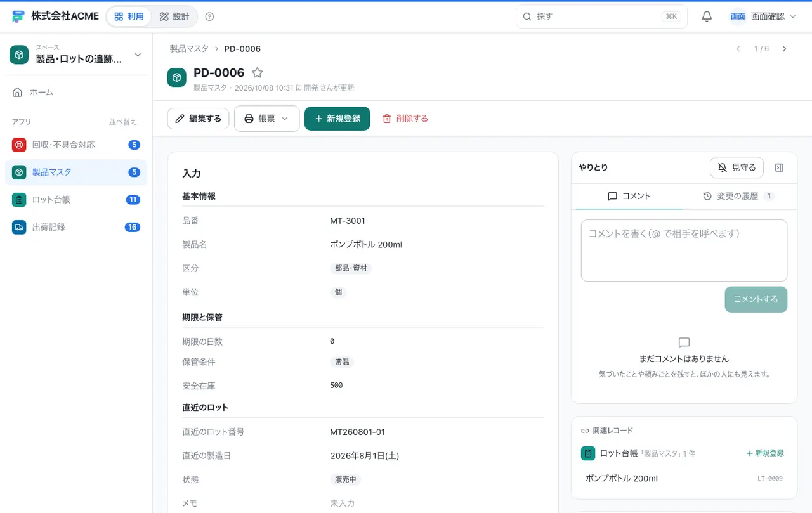The width and height of the screenshot is (812, 513).
Task: Open ホーム in the sidebar
Action: click(x=76, y=93)
